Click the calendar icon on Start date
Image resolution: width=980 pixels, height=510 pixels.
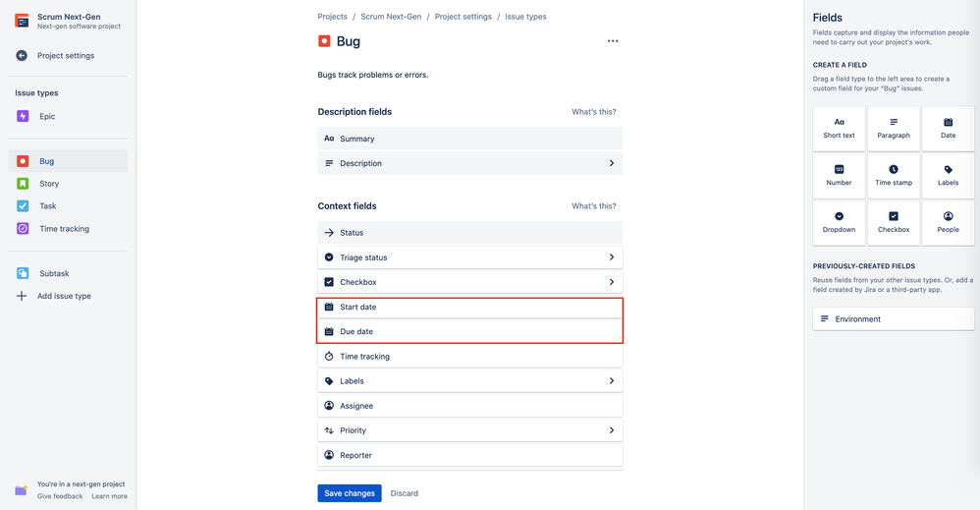pos(329,307)
